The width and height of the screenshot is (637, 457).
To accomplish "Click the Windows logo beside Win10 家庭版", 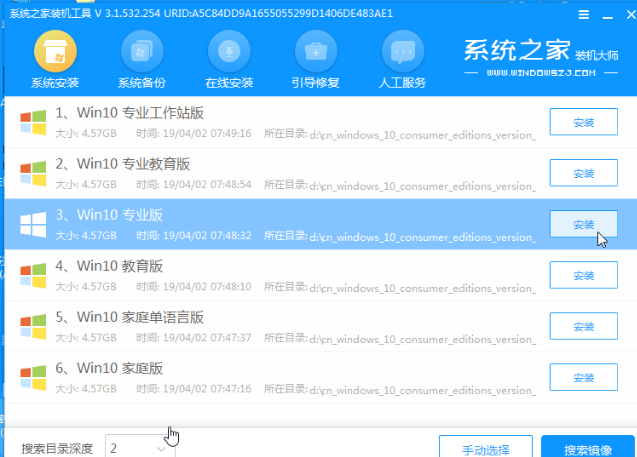I will point(33,374).
